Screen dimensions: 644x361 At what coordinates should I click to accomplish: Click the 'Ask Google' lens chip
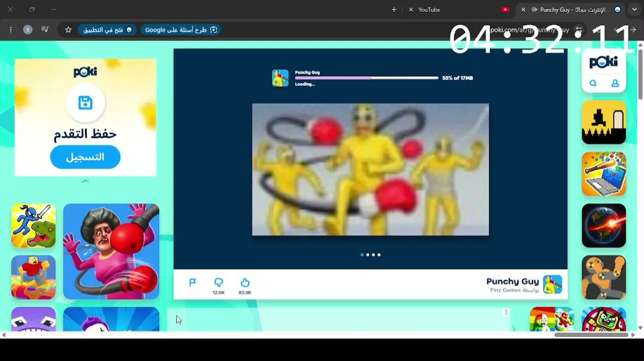tap(181, 30)
